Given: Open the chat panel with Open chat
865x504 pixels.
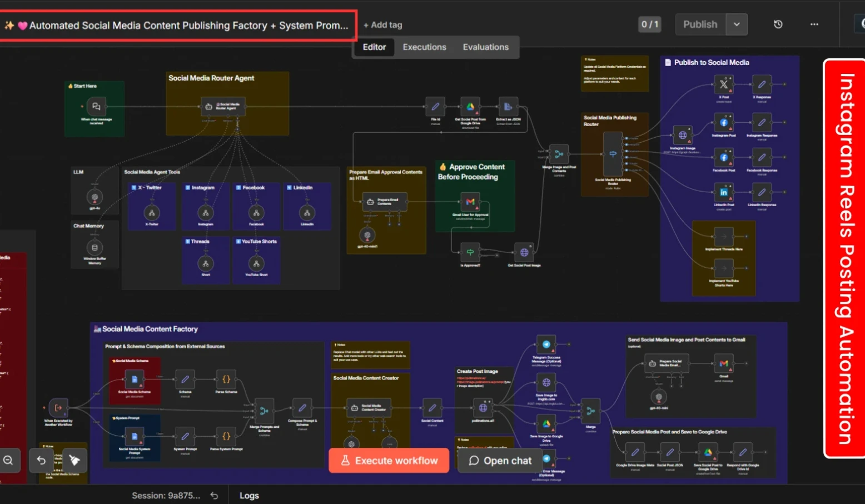Looking at the screenshot, I should 500,461.
